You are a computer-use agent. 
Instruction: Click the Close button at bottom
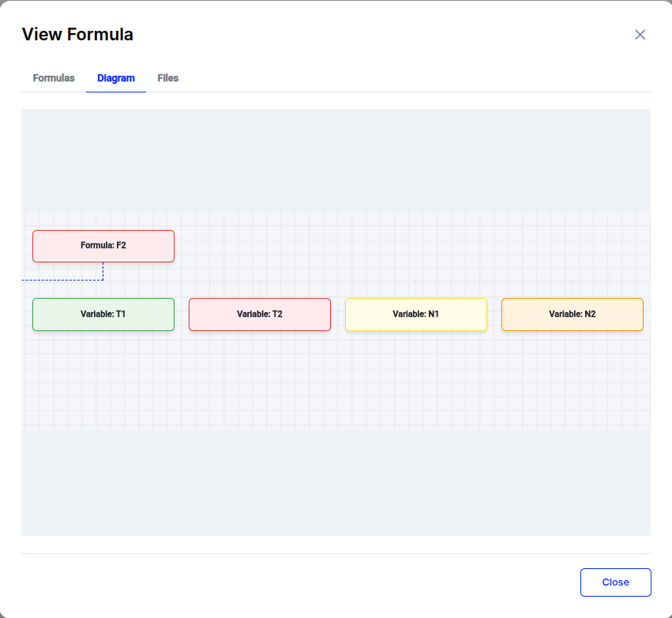coord(615,582)
